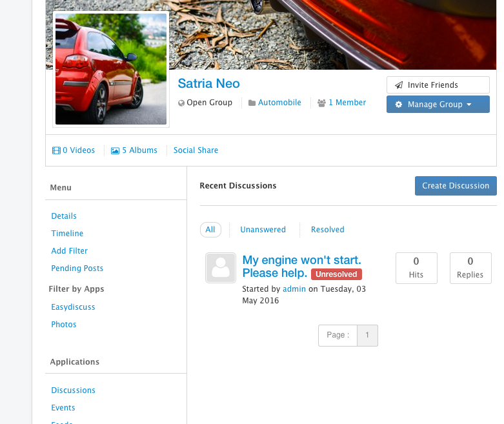Select the All discussions filter
The image size is (504, 424).
[x=210, y=230]
